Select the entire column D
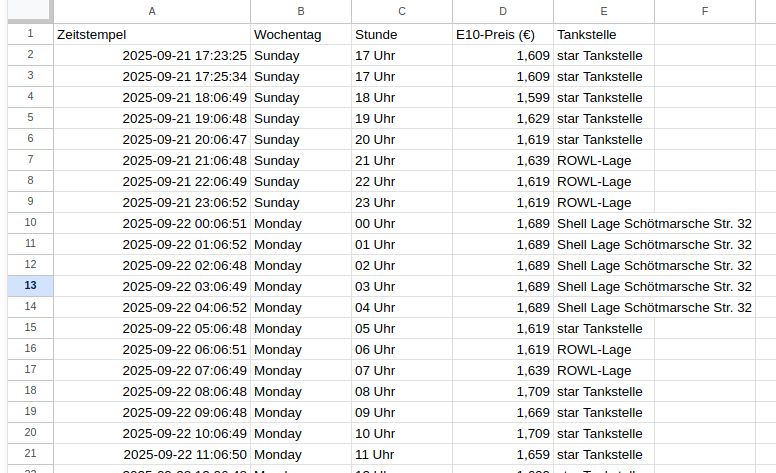Screen dimensions: 776x473 pos(503,11)
